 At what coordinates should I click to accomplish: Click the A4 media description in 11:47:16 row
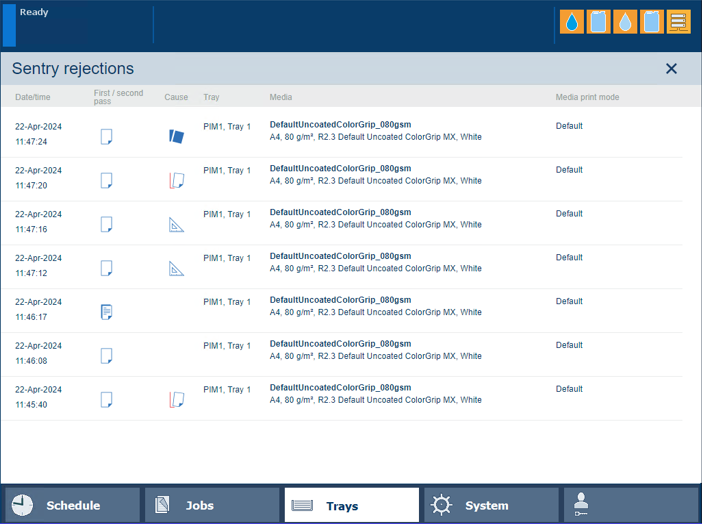[376, 225]
